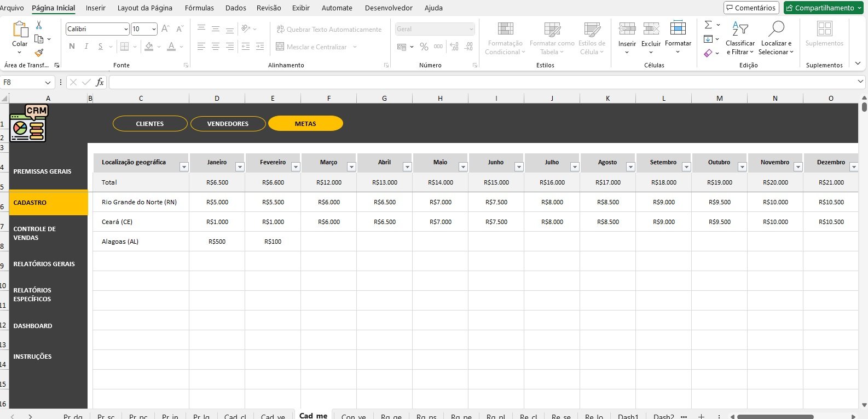The image size is (868, 419).
Task: Open the Fórmulas ribbon tab
Action: click(199, 8)
